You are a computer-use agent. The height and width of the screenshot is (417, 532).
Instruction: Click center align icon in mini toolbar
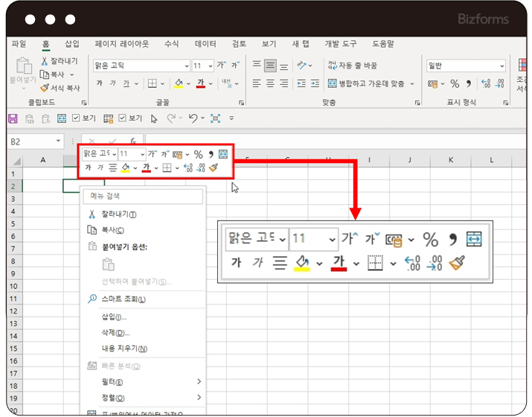click(112, 168)
